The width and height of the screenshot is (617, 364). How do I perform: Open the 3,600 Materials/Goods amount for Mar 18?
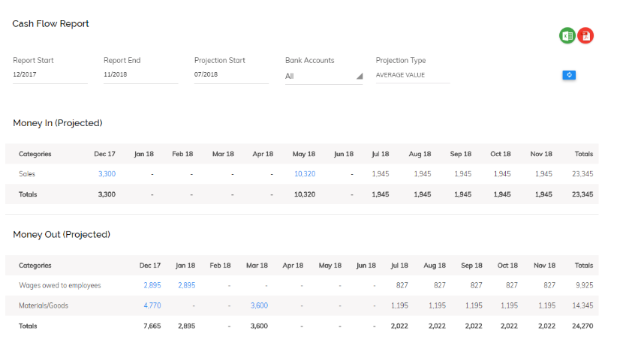[259, 305]
